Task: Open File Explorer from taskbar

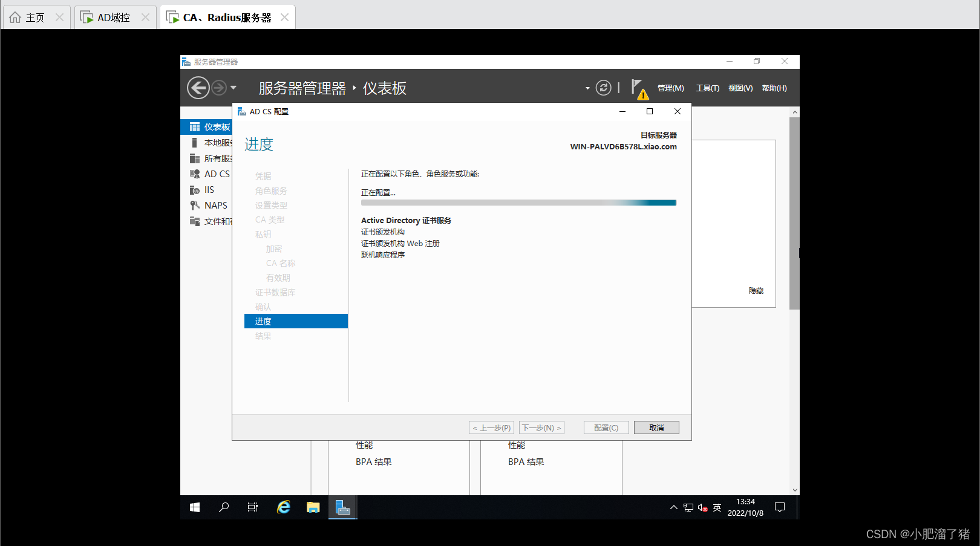Action: [313, 507]
